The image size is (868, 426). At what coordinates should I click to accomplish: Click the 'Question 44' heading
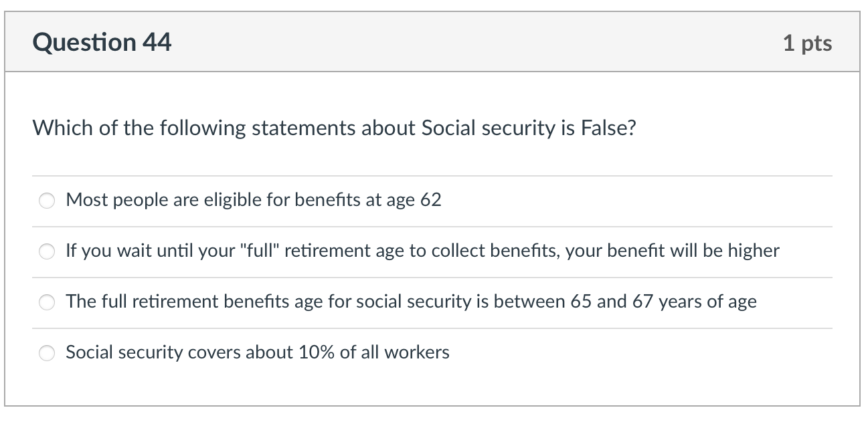click(x=102, y=42)
